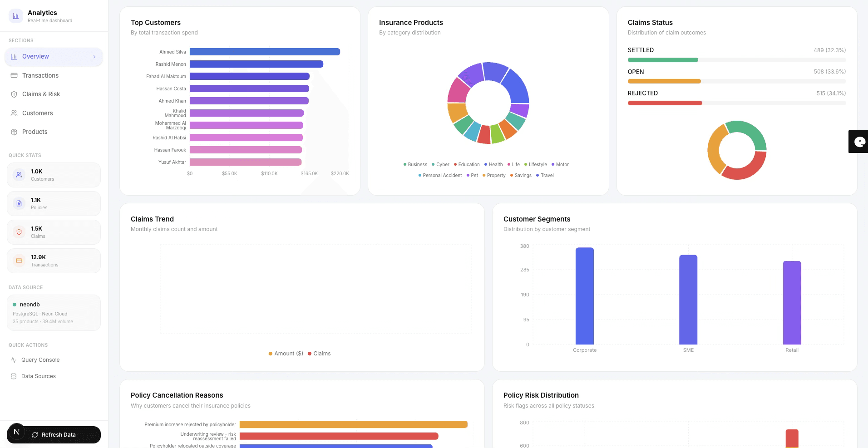The image size is (868, 448).
Task: Expand the Overview chevron arrow
Action: point(94,57)
